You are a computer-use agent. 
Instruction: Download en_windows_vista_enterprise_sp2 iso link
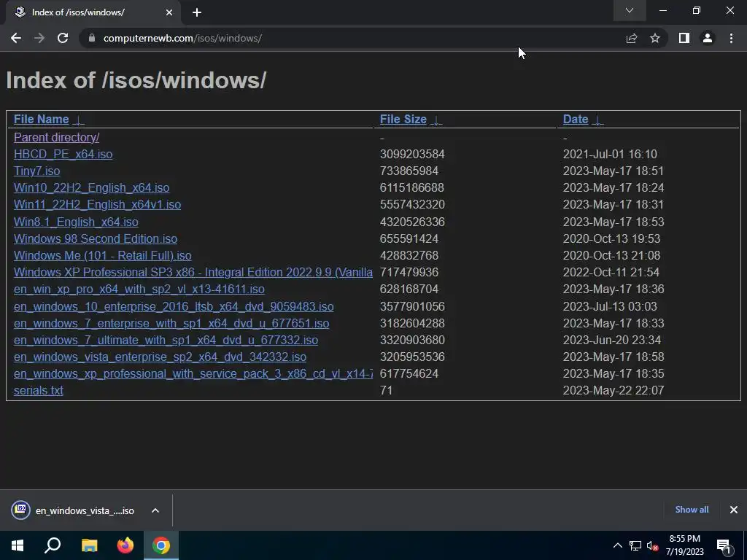(160, 357)
